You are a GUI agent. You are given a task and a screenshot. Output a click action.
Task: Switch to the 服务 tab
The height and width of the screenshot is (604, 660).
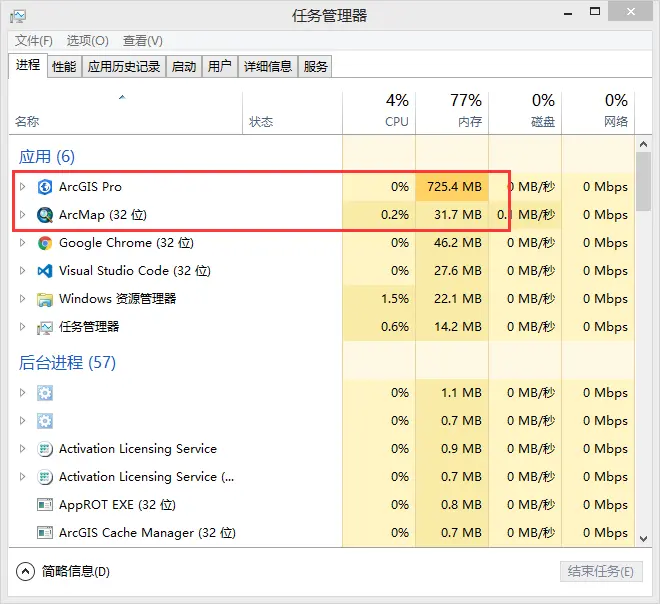click(x=315, y=67)
